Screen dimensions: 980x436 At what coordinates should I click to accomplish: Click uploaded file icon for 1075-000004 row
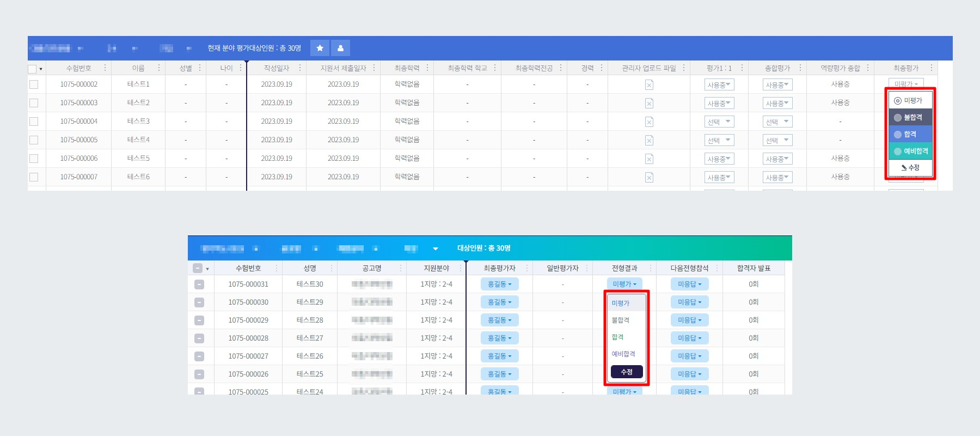649,122
